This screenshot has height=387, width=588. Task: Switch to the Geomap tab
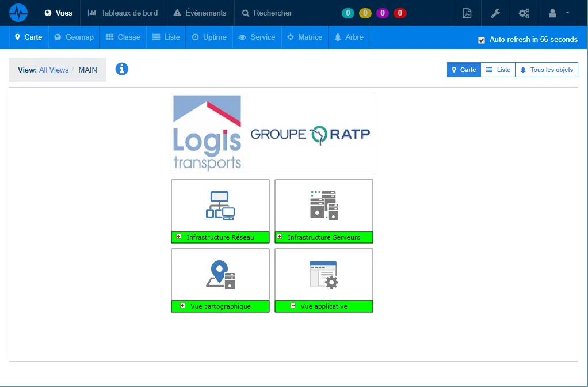click(74, 37)
